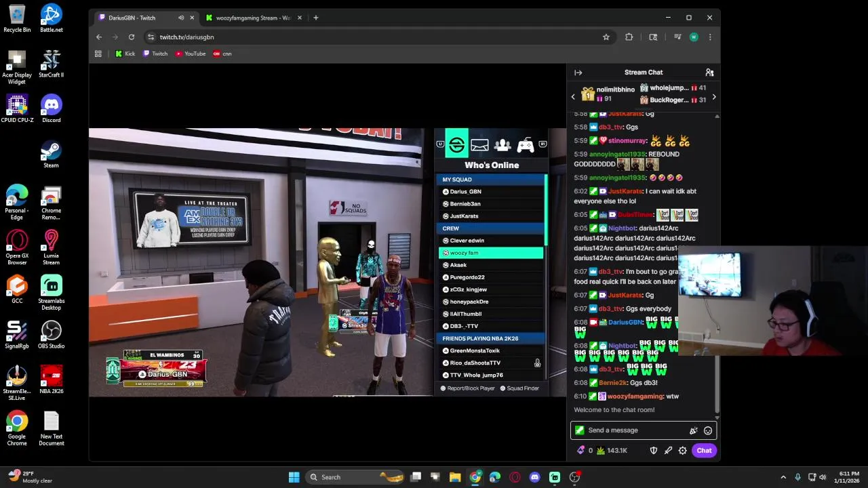Open Windows Start menu
This screenshot has width=868, height=488.
294,477
